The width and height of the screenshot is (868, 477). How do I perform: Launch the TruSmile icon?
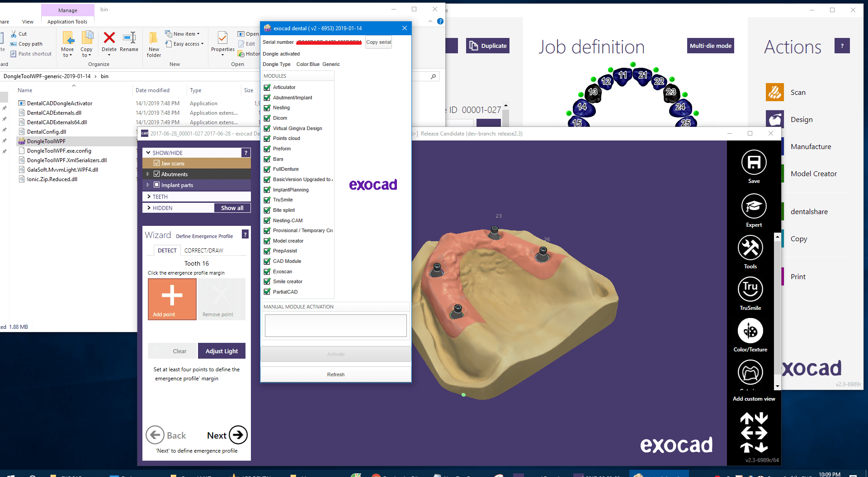click(750, 289)
